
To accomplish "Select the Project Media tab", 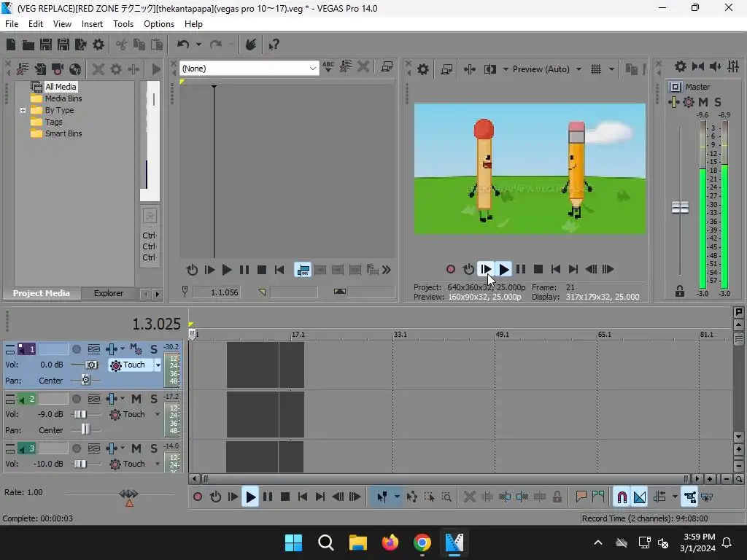I will (x=42, y=293).
